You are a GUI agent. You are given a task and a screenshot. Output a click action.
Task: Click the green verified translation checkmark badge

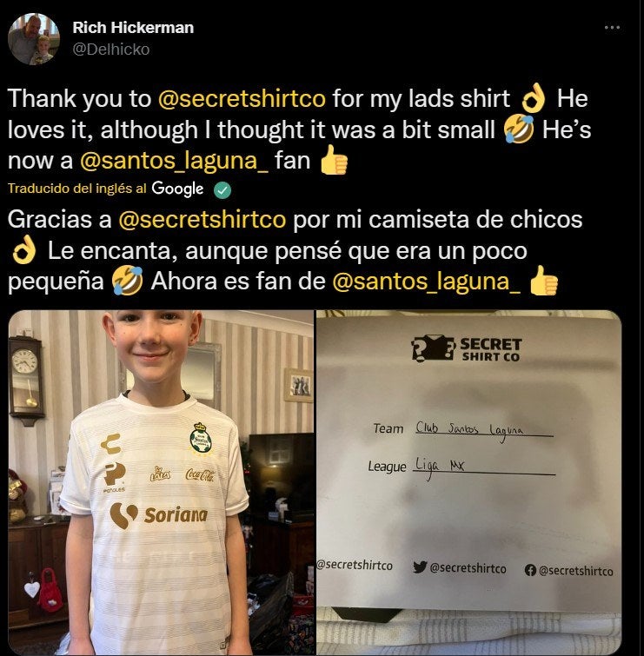222,190
